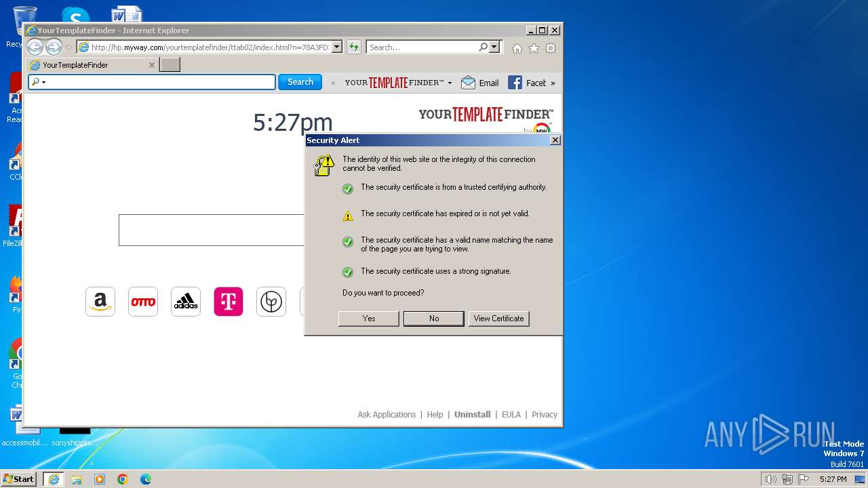
Task: Open the IE Tools gear icon
Action: (x=551, y=48)
